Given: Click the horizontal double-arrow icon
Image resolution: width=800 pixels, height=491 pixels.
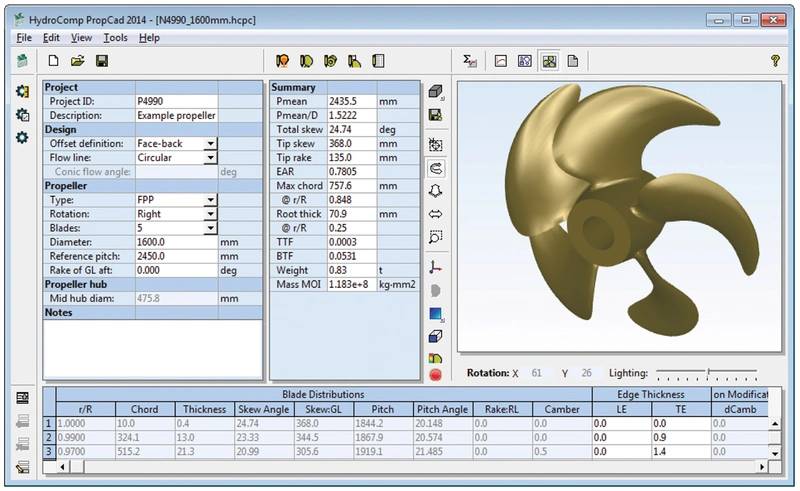Looking at the screenshot, I should click(x=436, y=214).
